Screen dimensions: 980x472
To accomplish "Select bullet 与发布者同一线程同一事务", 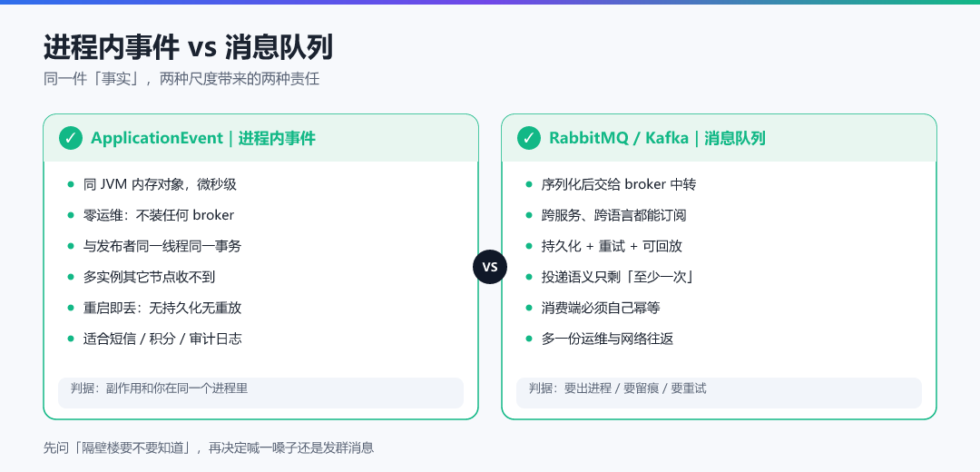I will 162,246.
